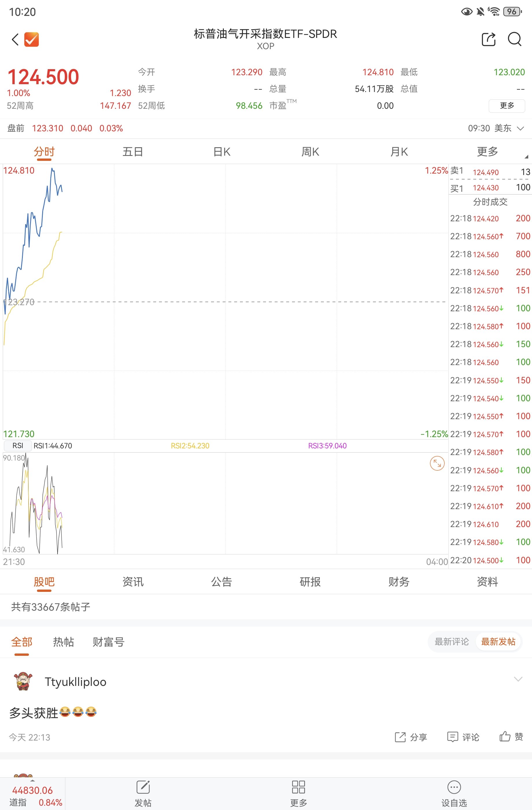Expand the chevron on Ttyuklliploo's post

tap(518, 679)
